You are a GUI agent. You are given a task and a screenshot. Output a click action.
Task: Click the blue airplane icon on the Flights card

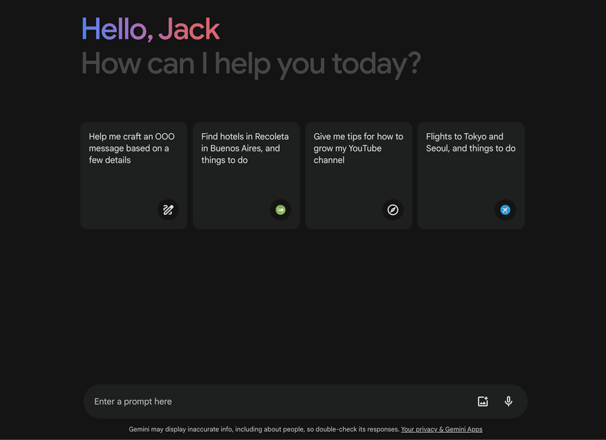[505, 210]
